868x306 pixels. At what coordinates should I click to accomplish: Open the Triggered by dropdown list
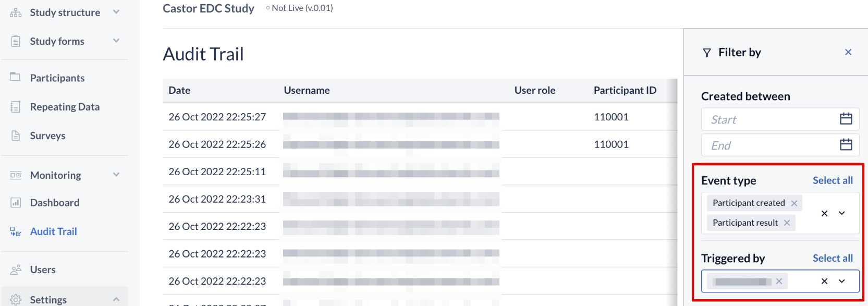842,281
